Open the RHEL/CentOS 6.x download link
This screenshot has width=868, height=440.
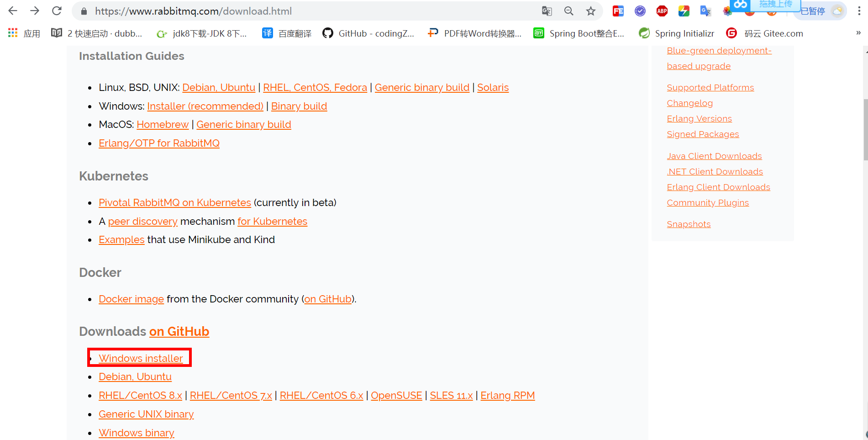point(321,395)
